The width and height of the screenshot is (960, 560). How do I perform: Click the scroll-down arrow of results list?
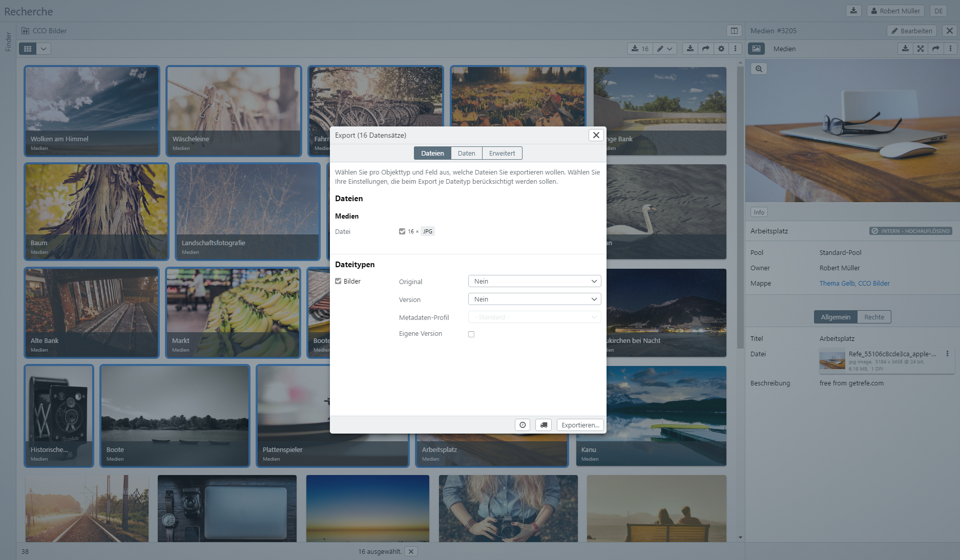pyautogui.click(x=740, y=537)
